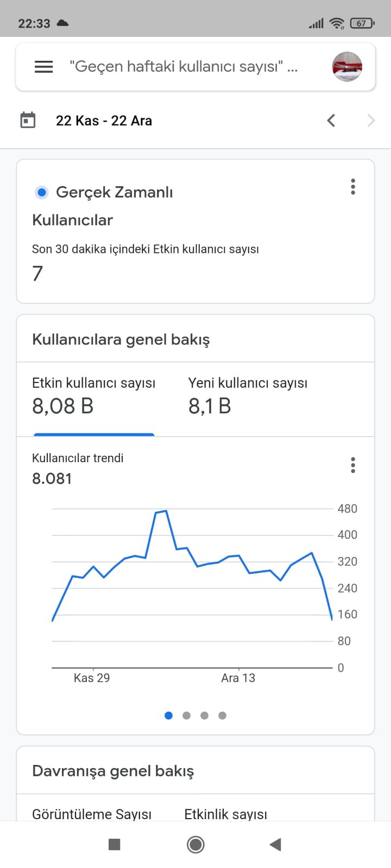Select the third chart page dot
Screen dimensions: 391x868
[204, 716]
